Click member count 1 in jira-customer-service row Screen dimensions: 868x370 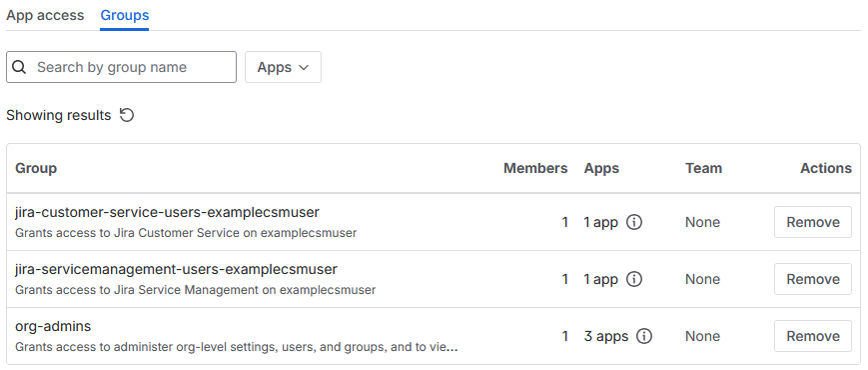(x=564, y=222)
